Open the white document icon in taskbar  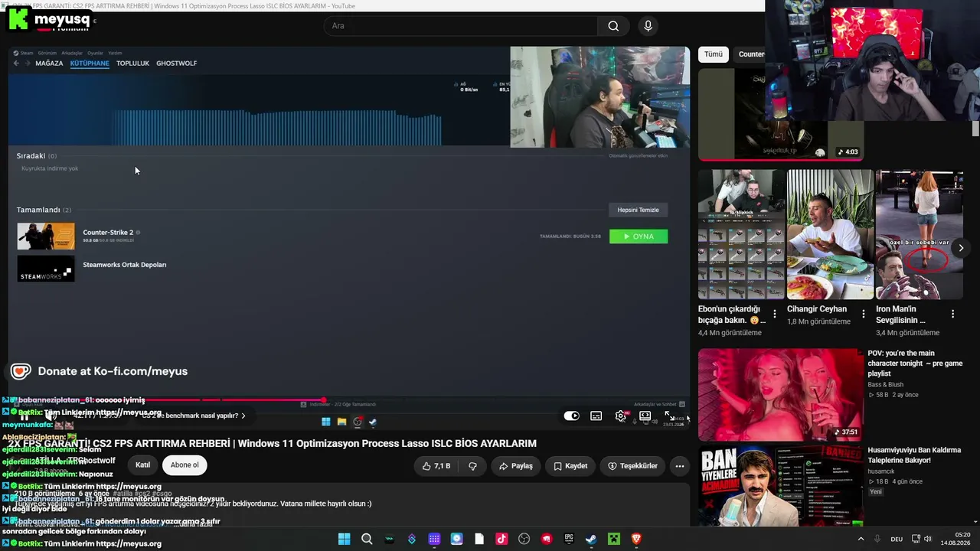click(x=479, y=539)
